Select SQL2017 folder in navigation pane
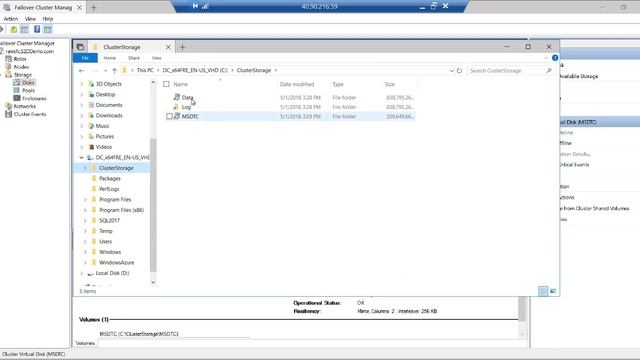 [x=109, y=220]
